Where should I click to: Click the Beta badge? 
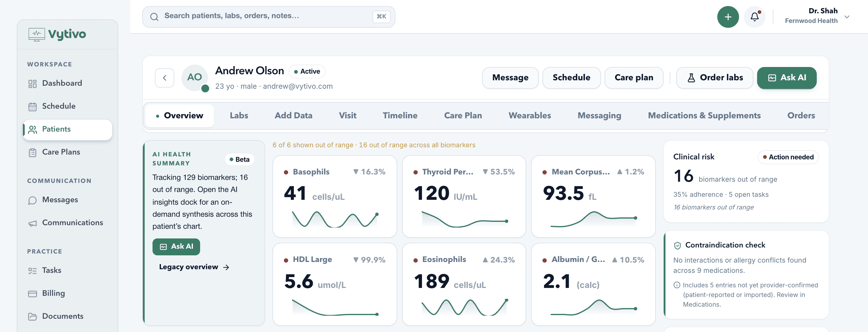[x=240, y=160]
